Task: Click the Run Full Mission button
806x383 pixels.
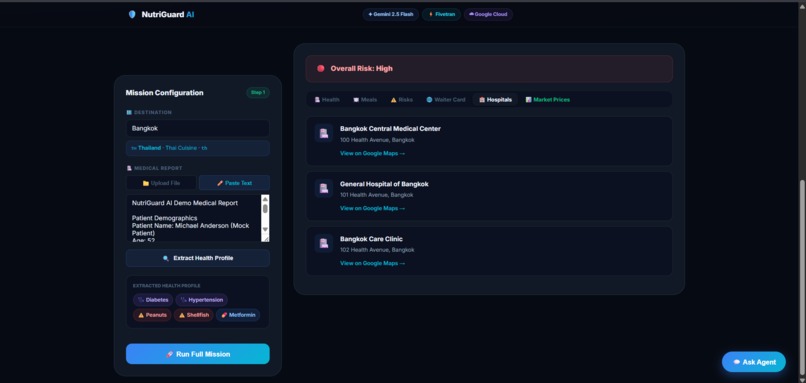Action: (x=198, y=354)
